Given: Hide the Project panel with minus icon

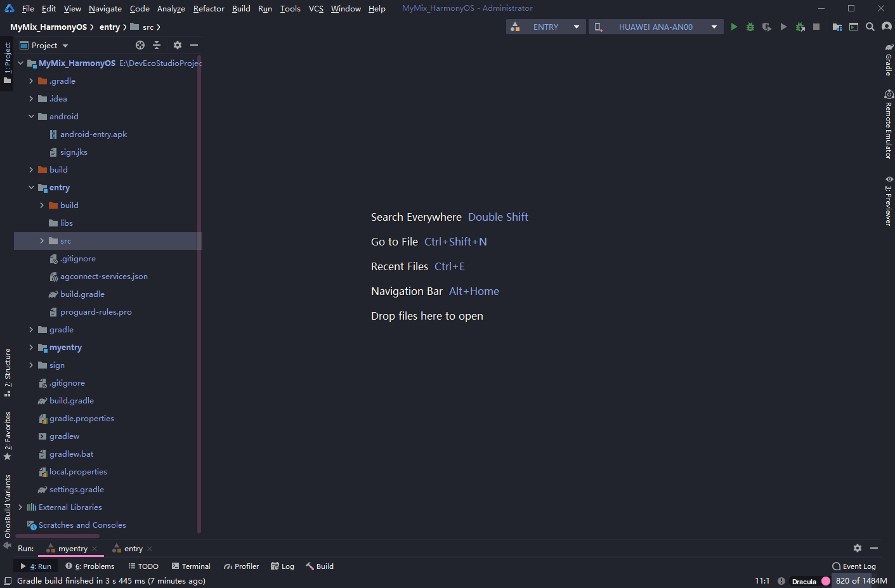Looking at the screenshot, I should [194, 45].
